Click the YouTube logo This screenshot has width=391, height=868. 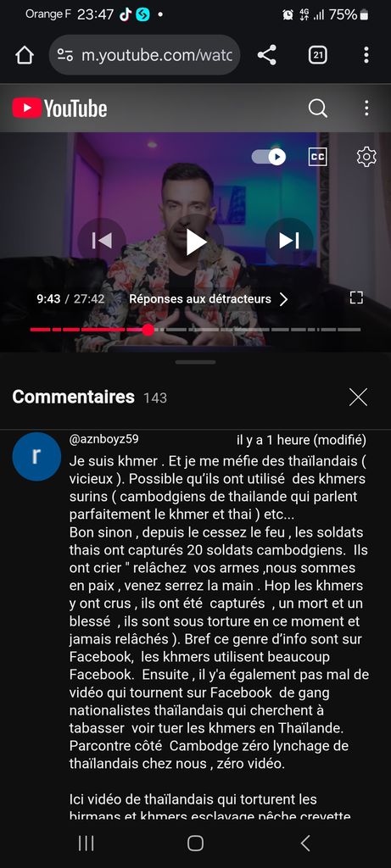(x=60, y=108)
